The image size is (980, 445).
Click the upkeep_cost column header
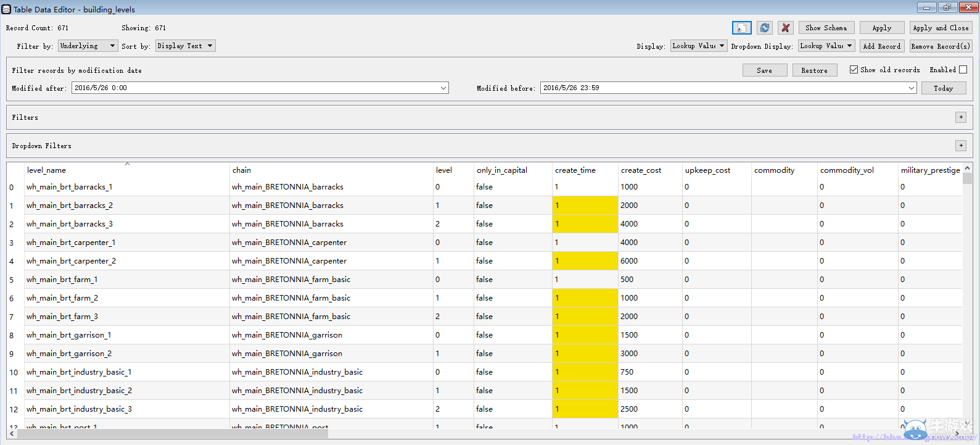click(717, 170)
